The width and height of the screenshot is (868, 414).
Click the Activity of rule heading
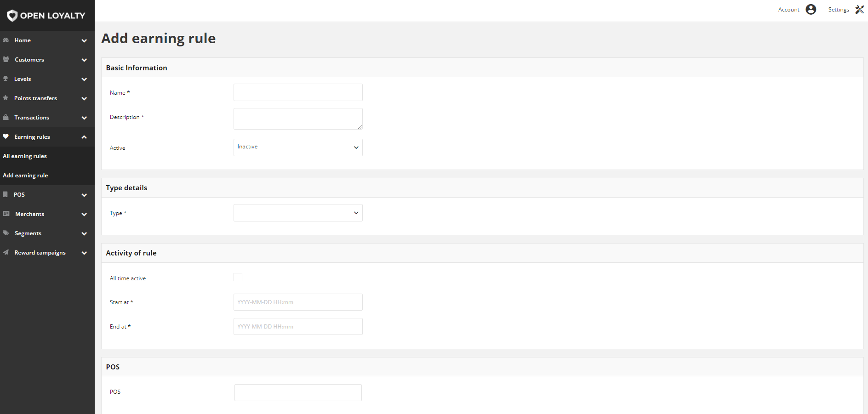pos(131,253)
